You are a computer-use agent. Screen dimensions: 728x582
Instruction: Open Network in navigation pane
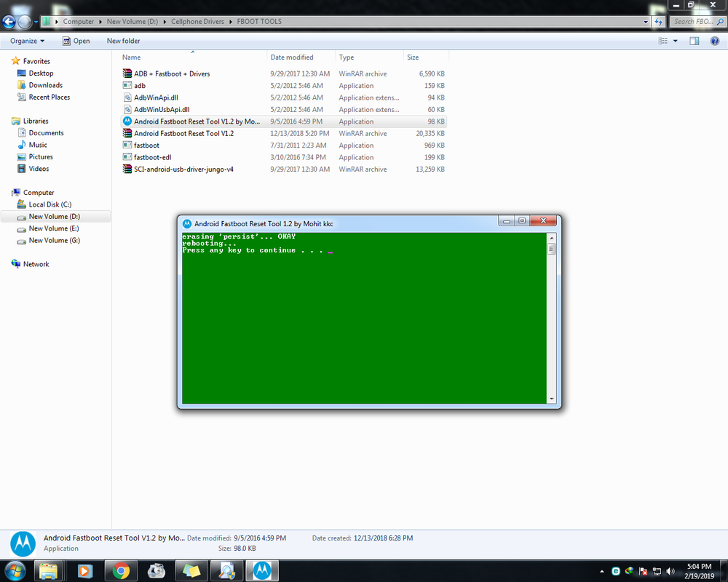pos(36,264)
